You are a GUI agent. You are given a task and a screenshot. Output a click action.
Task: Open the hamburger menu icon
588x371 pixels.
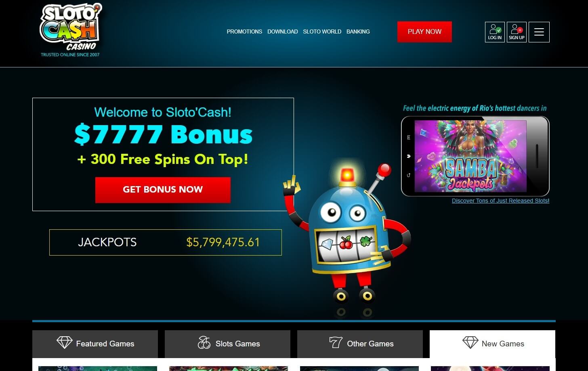click(539, 32)
